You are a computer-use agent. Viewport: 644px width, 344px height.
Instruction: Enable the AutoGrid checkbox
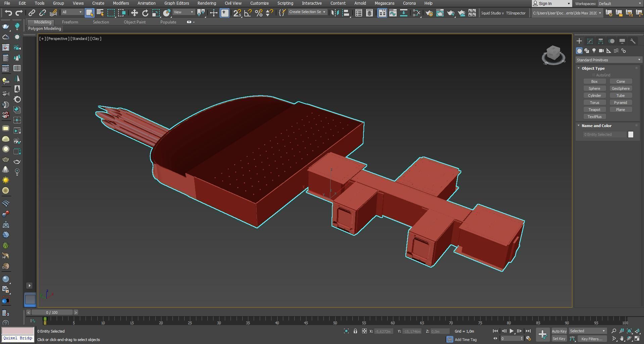point(594,75)
